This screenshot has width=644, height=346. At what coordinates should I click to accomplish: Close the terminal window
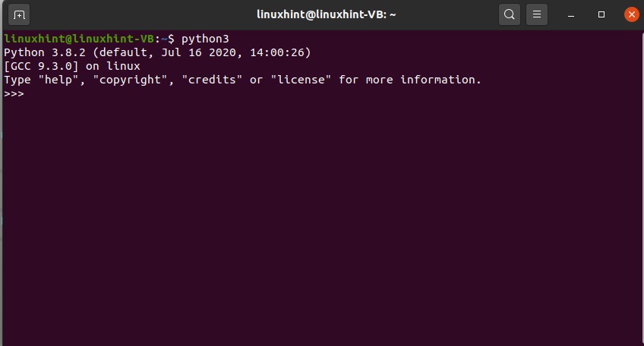[630, 14]
